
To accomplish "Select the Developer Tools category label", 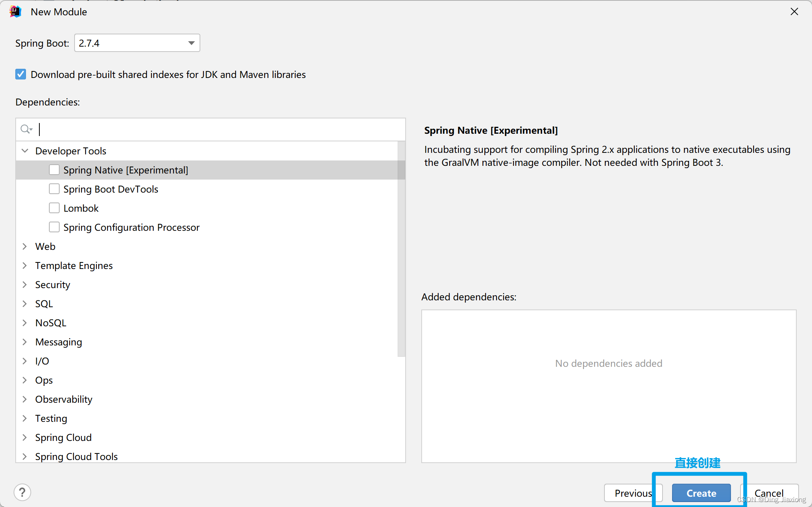I will 71,151.
